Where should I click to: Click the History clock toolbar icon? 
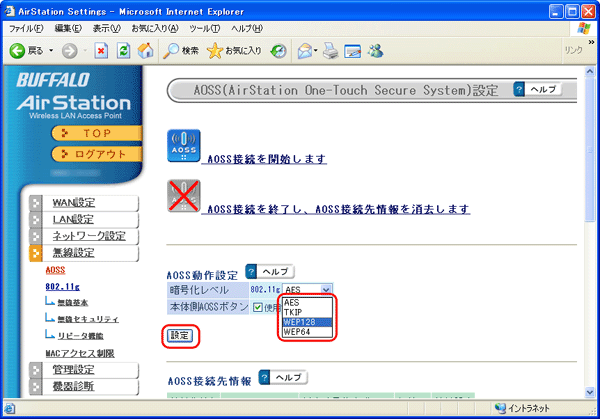[x=278, y=51]
